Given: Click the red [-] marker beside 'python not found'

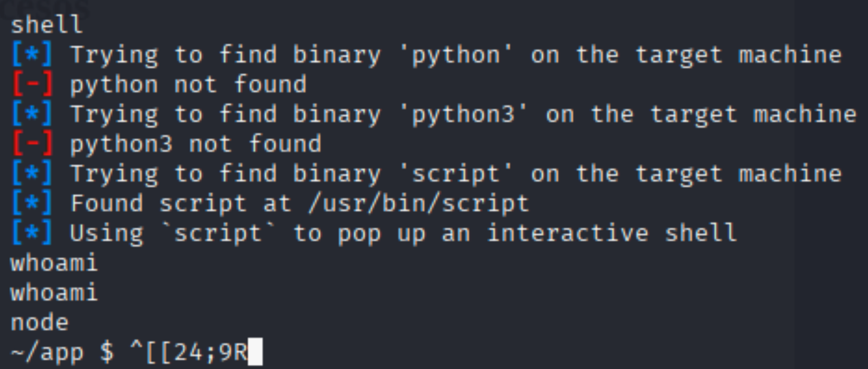Looking at the screenshot, I should coord(32,85).
